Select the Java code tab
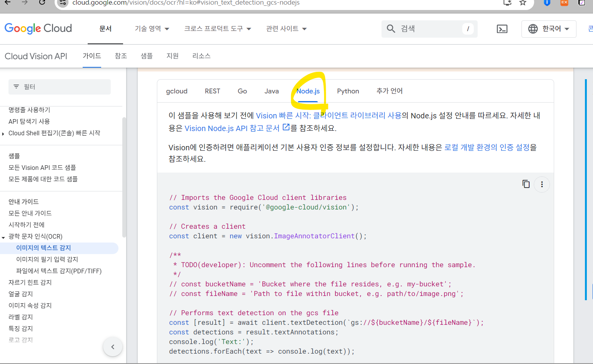This screenshot has width=593, height=364. tap(272, 91)
